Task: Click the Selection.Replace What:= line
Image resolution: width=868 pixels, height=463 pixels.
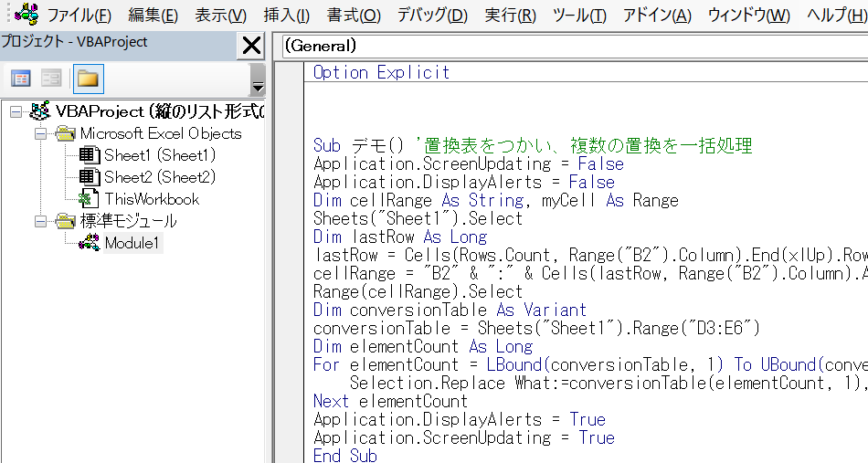Action: [609, 383]
